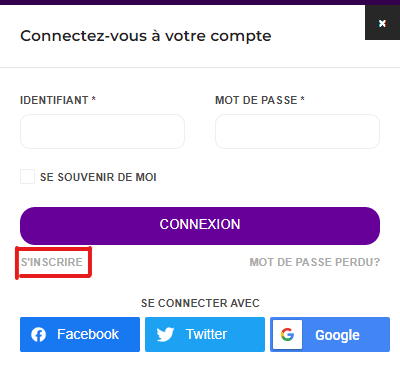
Task: Click the Twitter bird icon
Action: 165,334
